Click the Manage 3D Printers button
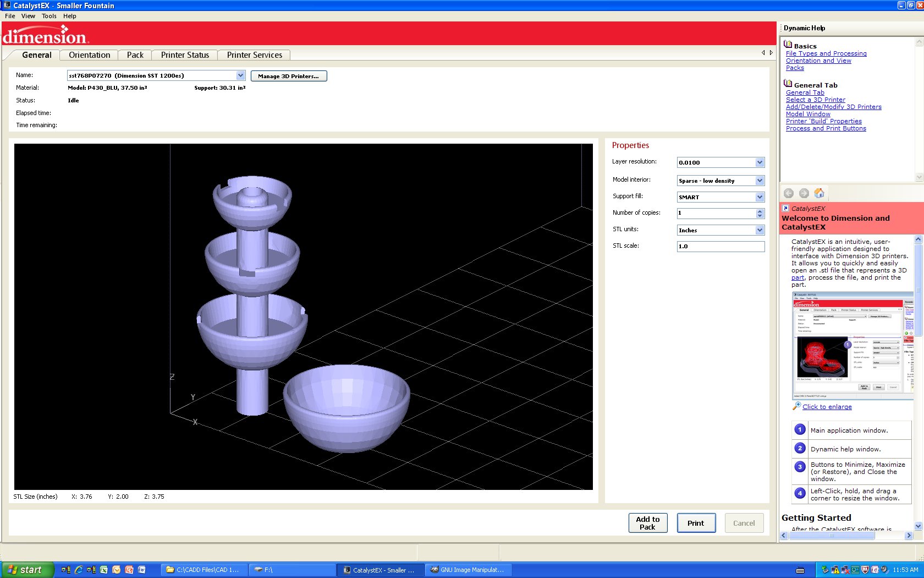 [289, 76]
